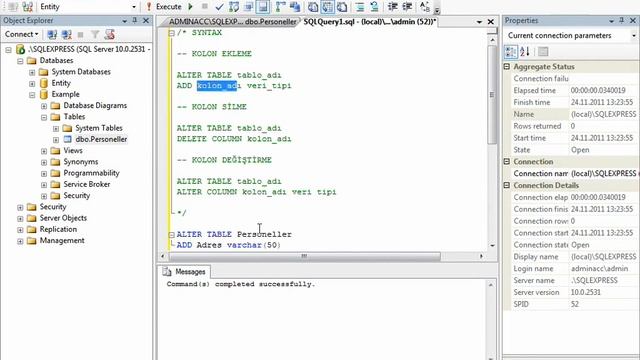Close the active query tab
640x360 pixels.
(x=491, y=22)
